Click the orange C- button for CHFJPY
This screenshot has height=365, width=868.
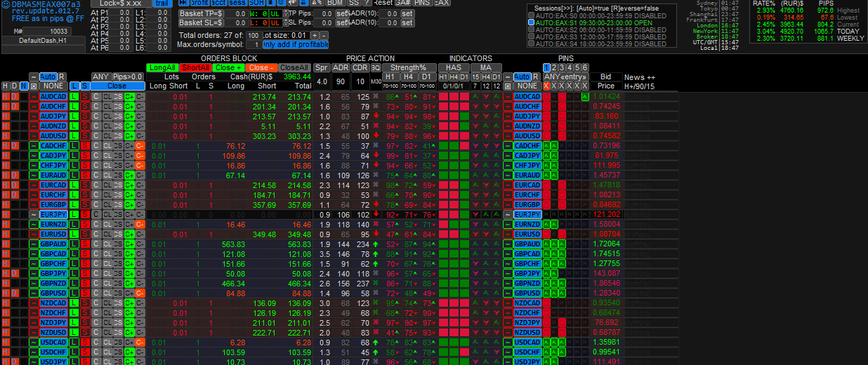140,165
